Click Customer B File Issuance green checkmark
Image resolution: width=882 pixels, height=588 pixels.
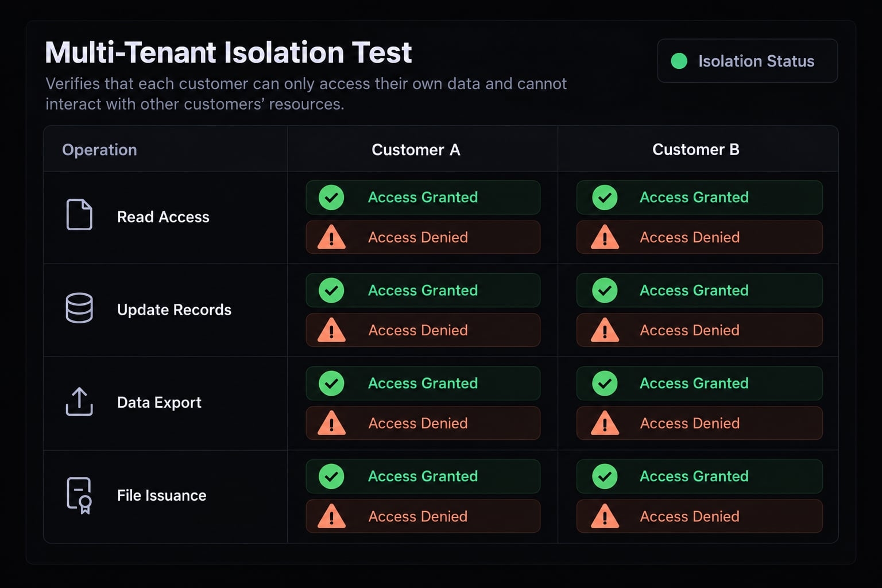[x=605, y=477]
